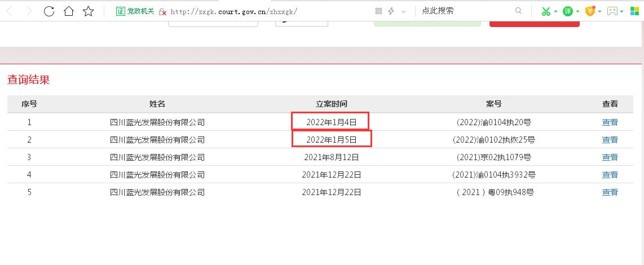Image resolution: width=644 pixels, height=265 pixels.
Task: Open 查看 link for case 渝0104执20号
Action: click(x=610, y=122)
